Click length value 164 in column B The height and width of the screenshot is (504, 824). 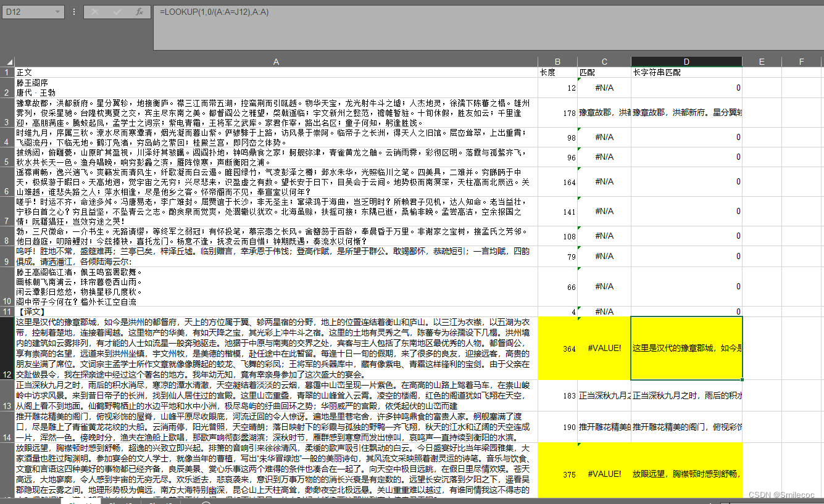558,183
